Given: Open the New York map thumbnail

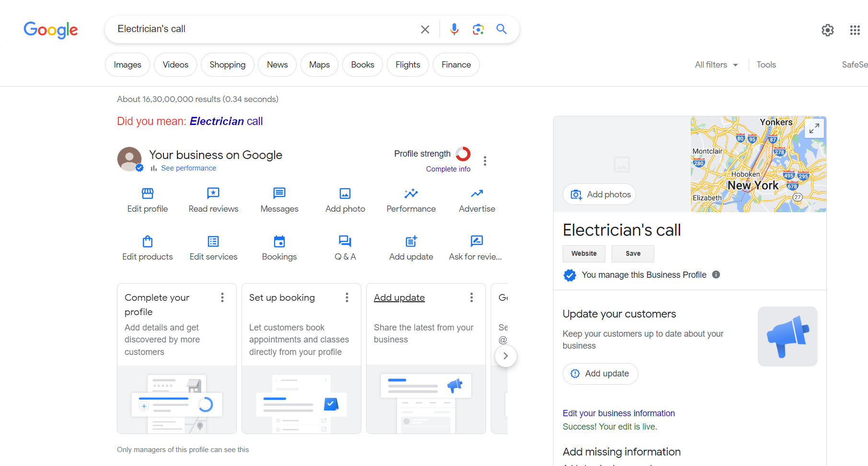Looking at the screenshot, I should click(758, 164).
